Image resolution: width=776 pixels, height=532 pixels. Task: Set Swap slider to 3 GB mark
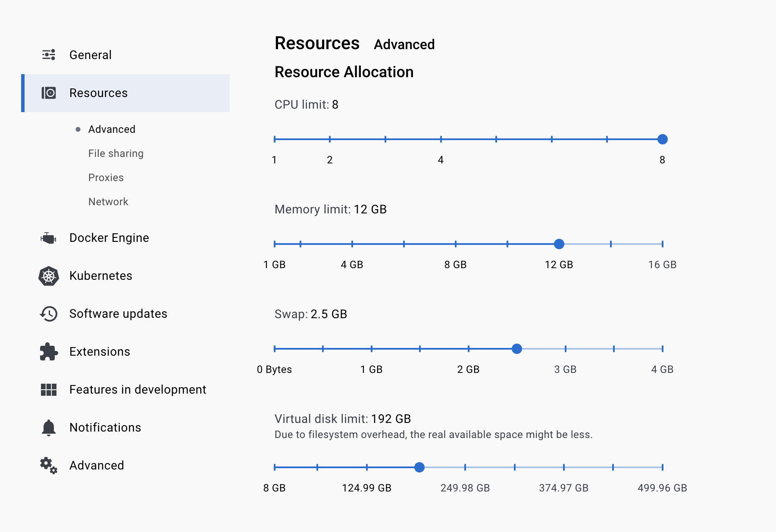[x=566, y=349]
